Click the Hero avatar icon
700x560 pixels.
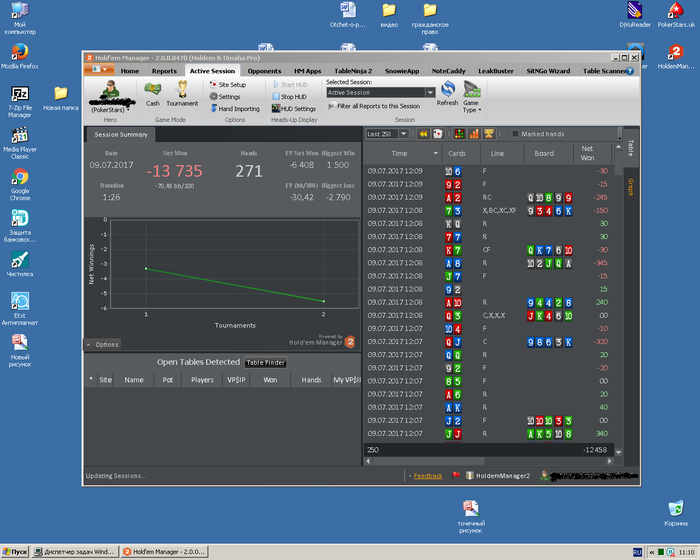tap(110, 89)
